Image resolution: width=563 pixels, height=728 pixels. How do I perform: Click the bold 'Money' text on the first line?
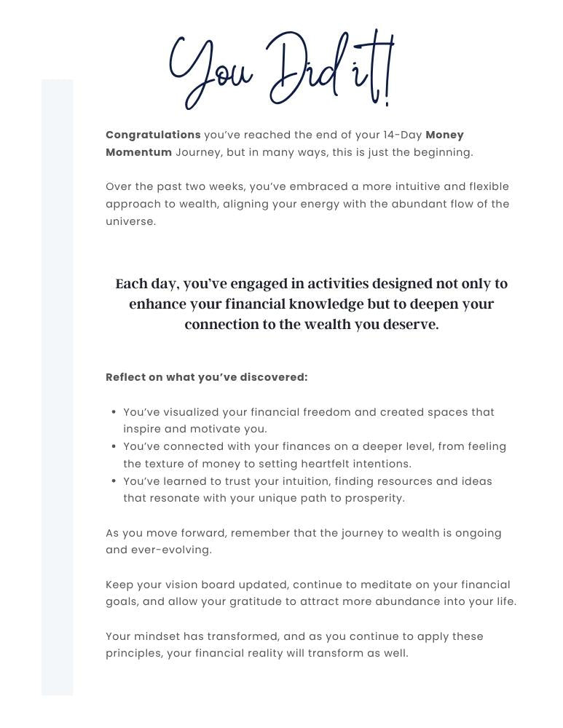pos(444,135)
